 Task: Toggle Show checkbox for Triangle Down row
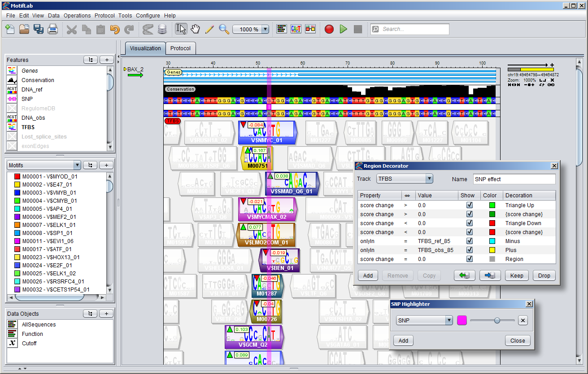click(x=469, y=223)
